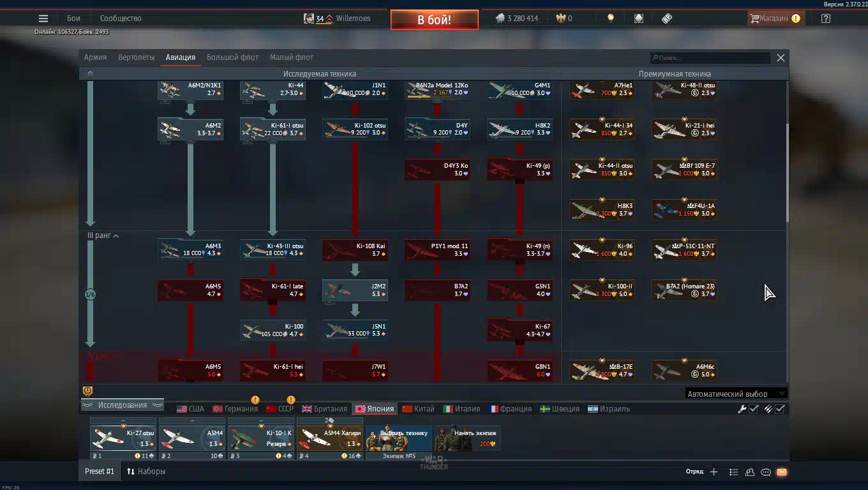The height and width of the screenshot is (490, 868).
Task: Select the J5N1 aircraft card
Action: [x=355, y=330]
